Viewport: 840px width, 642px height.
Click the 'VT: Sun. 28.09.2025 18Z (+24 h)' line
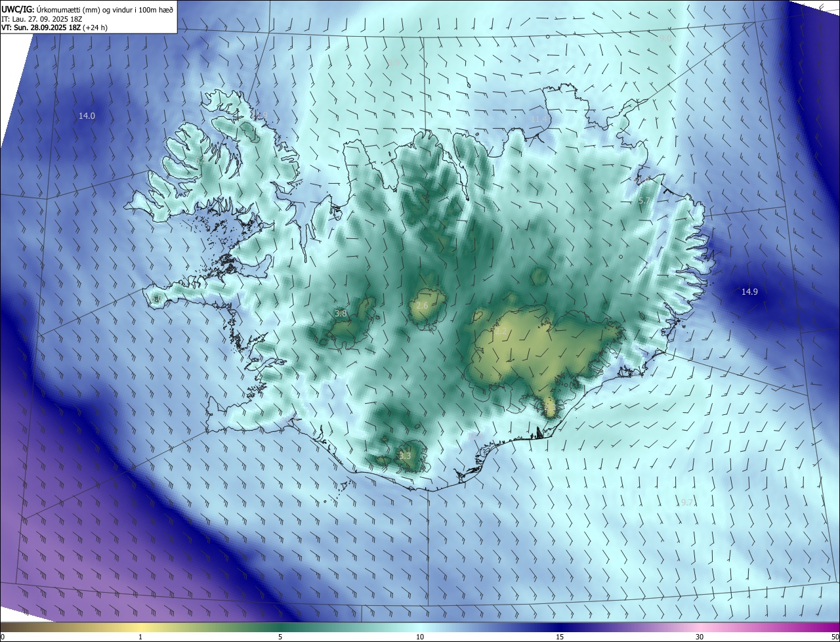point(54,28)
